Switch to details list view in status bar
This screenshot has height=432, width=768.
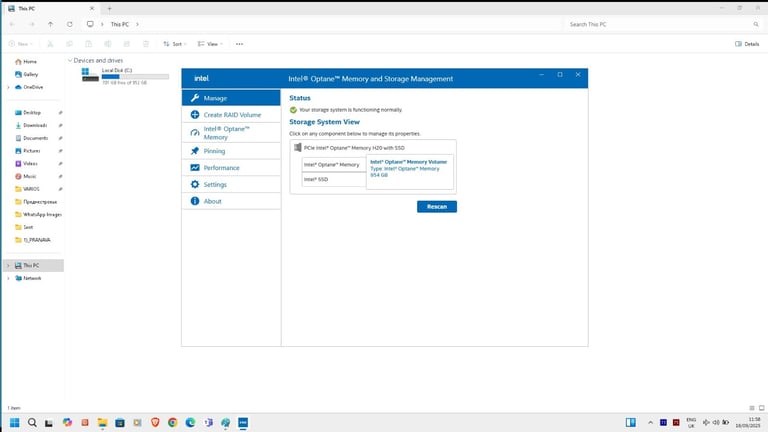751,408
